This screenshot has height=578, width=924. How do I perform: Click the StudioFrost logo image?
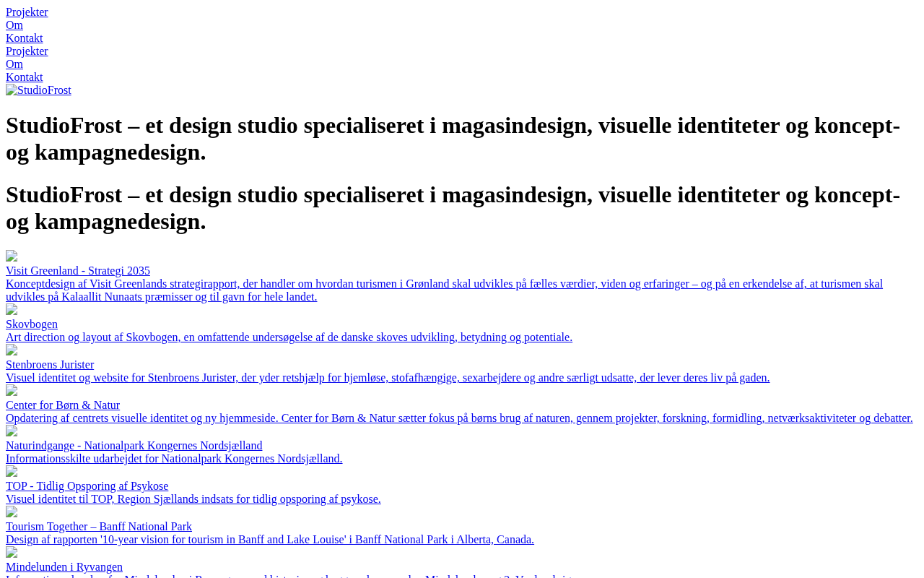[38, 90]
